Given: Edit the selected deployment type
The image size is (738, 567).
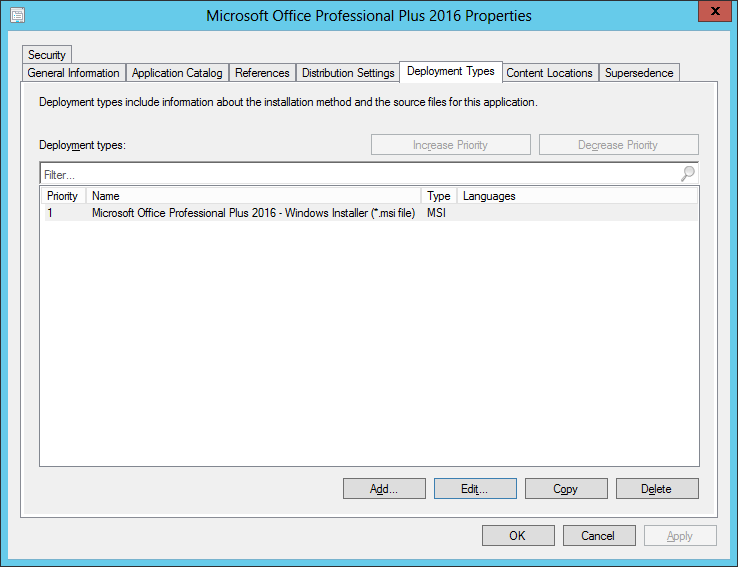Looking at the screenshot, I should point(475,489).
